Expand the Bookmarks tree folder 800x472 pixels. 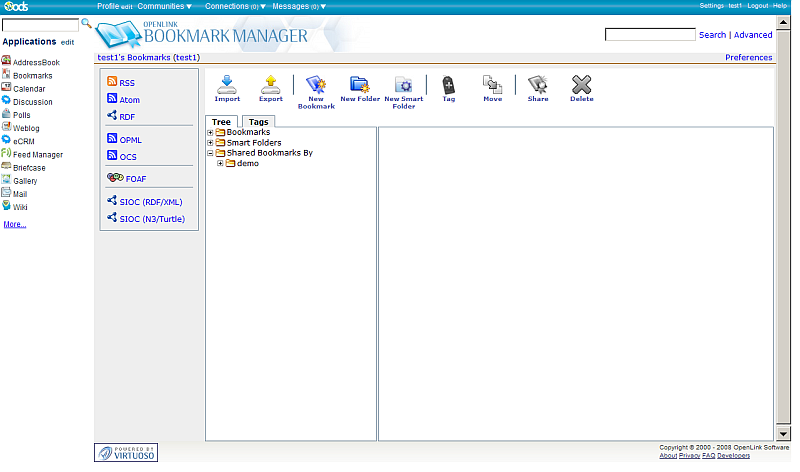click(x=210, y=132)
